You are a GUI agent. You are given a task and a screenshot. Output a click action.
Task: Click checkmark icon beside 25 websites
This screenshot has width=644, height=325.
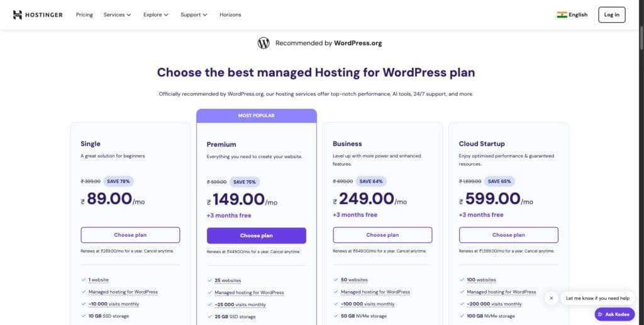tap(209, 280)
